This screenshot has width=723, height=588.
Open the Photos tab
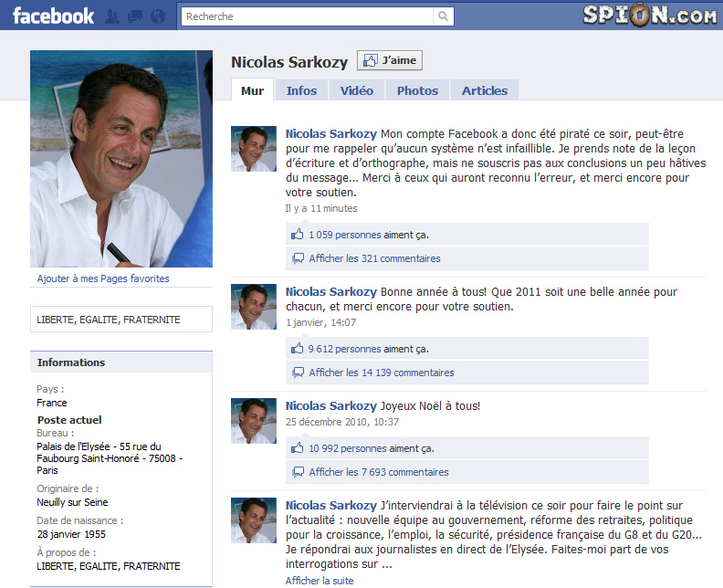pyautogui.click(x=418, y=90)
